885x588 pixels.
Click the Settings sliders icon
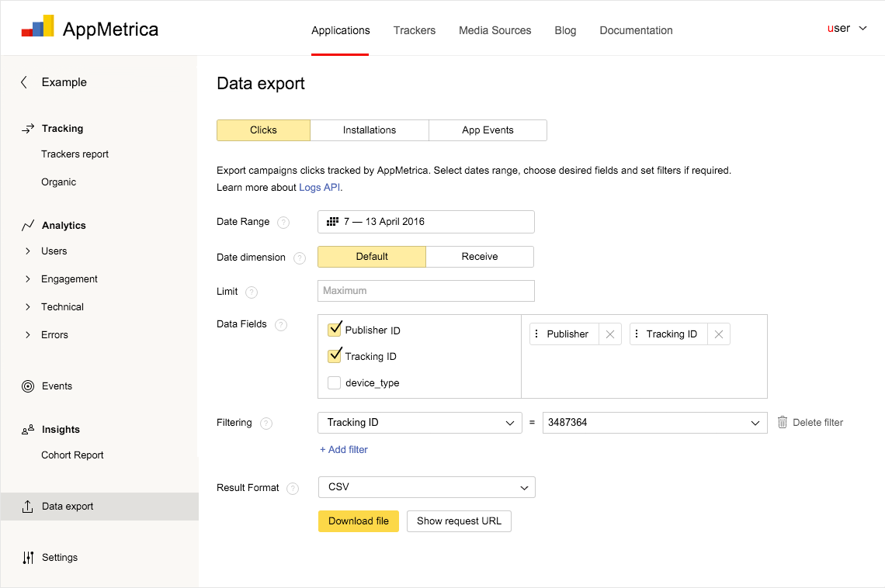28,558
